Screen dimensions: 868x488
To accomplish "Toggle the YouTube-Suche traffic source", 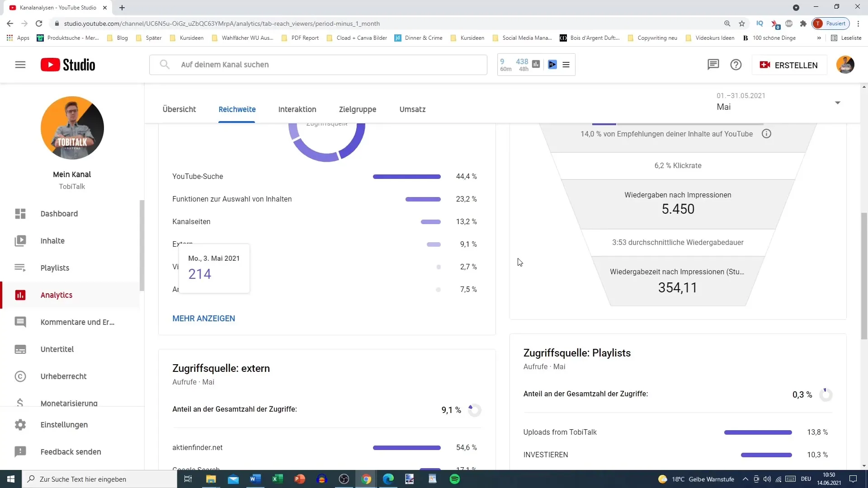I will click(198, 176).
